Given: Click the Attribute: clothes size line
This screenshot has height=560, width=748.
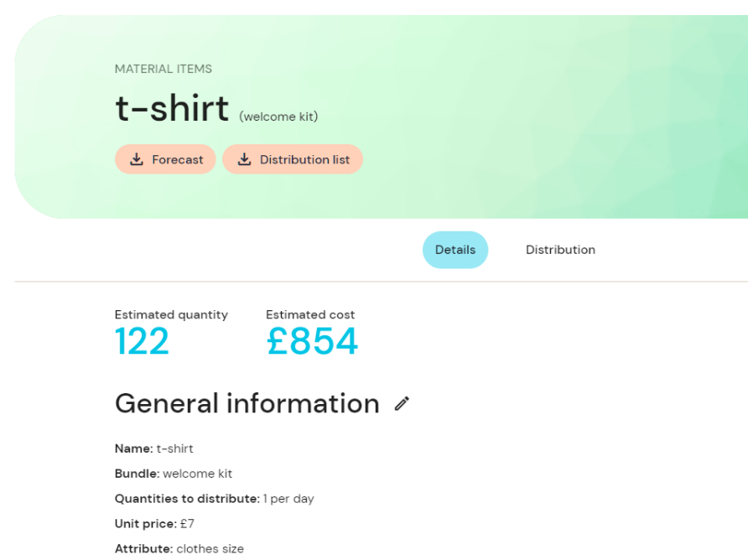Looking at the screenshot, I should point(179,549).
